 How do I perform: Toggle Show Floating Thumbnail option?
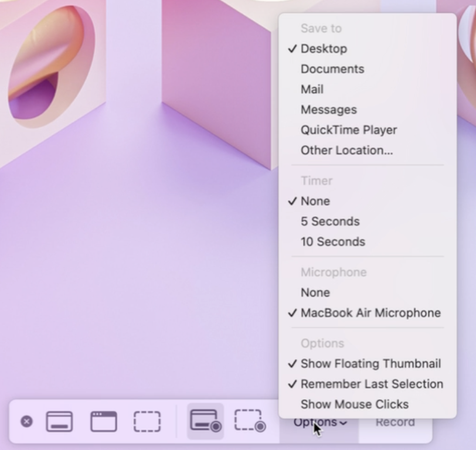point(370,364)
